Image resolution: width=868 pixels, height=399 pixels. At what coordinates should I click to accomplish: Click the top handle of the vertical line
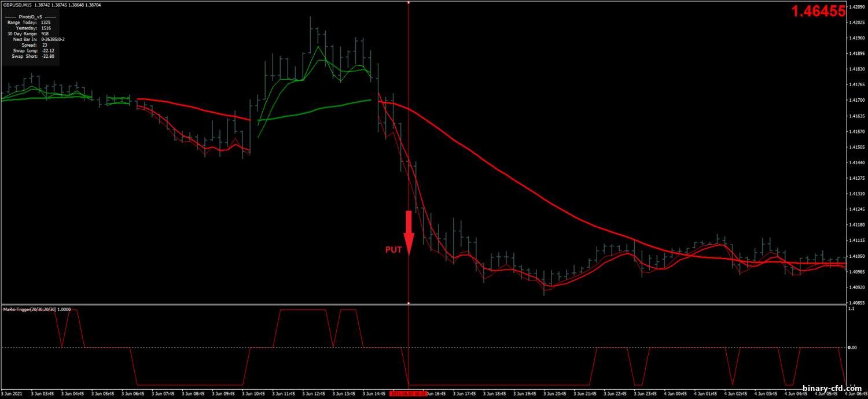[x=409, y=3]
